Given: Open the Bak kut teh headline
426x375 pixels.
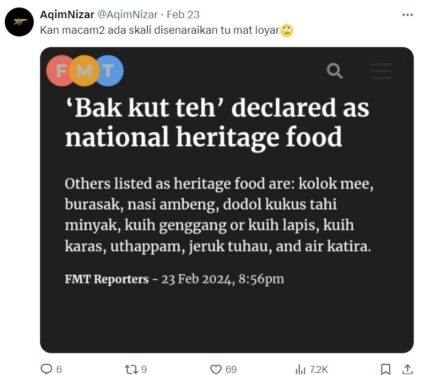Looking at the screenshot, I should point(217,122).
